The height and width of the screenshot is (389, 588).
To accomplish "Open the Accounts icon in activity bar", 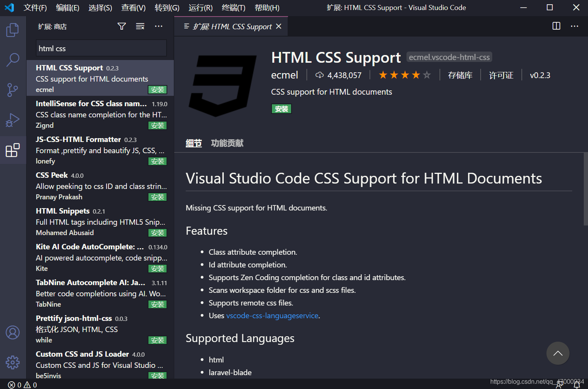I will (13, 332).
